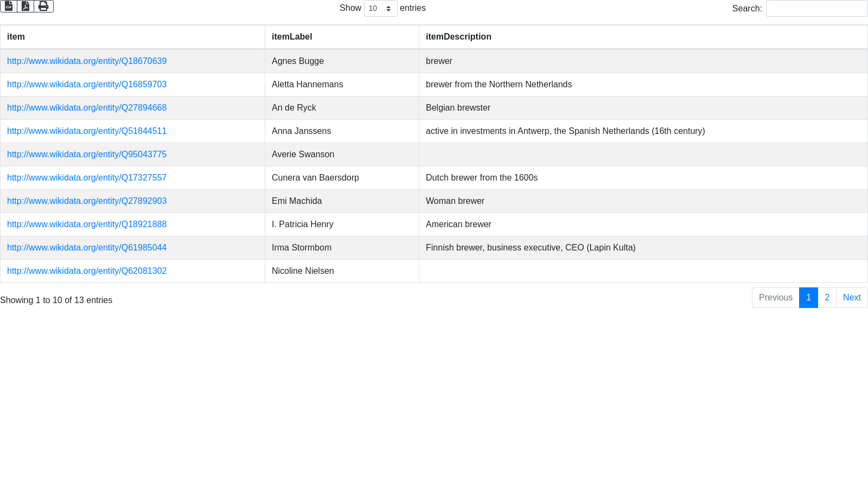This screenshot has width=868, height=488.
Task: Sort by the item column header
Action: [x=16, y=37]
